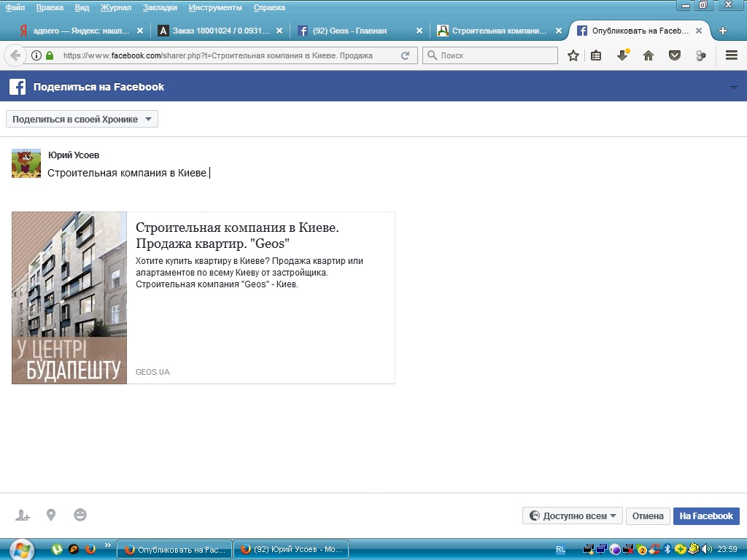Open the Файл menu

[x=15, y=7]
